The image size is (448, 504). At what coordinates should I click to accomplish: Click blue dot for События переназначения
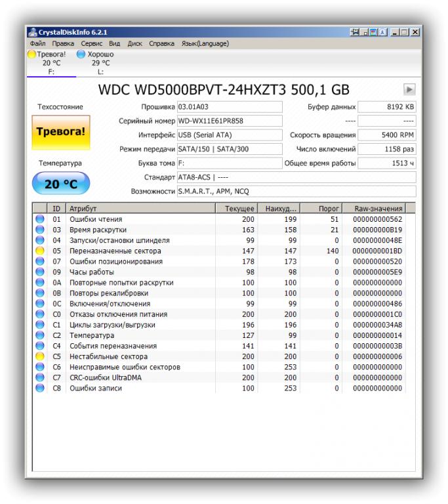tap(40, 346)
